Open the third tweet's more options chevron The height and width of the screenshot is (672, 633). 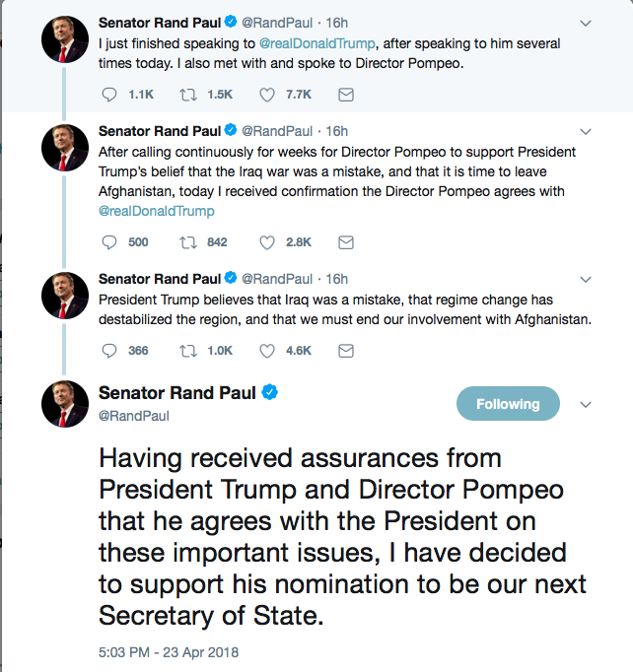pos(586,279)
